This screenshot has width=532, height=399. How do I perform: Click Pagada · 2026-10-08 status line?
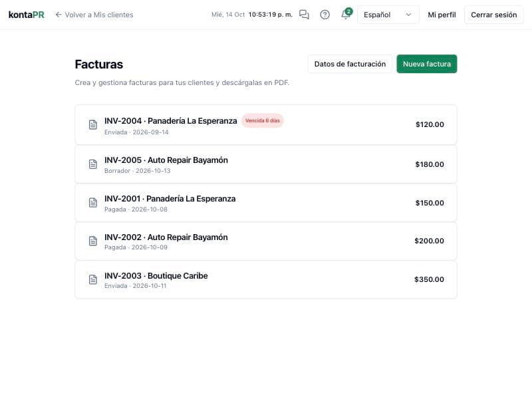[x=136, y=209]
